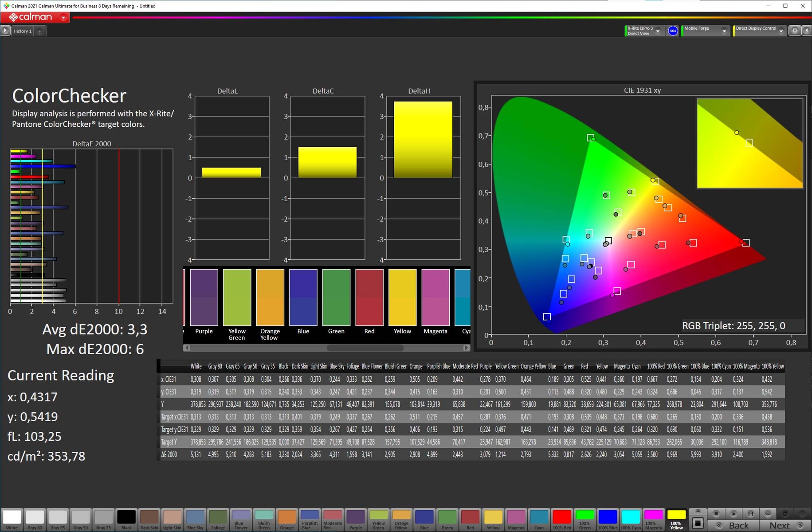
Task: Click the blue S64 meter status badge
Action: (x=673, y=31)
